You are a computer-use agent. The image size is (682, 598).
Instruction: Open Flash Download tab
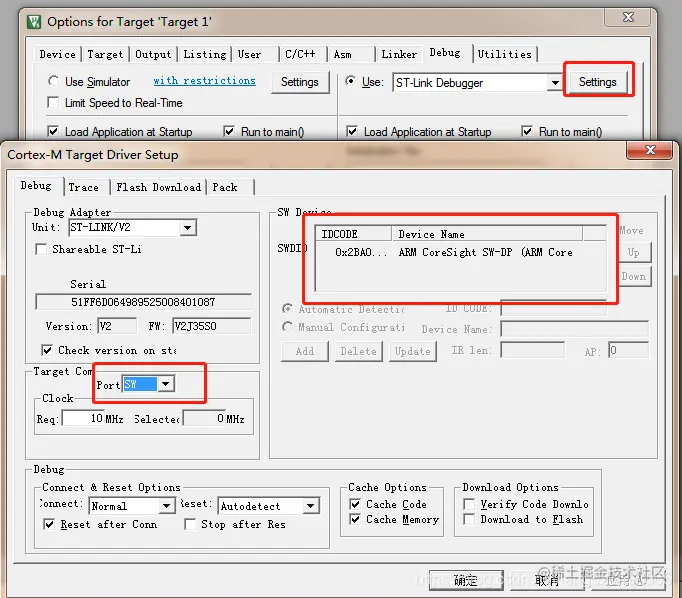pos(158,187)
